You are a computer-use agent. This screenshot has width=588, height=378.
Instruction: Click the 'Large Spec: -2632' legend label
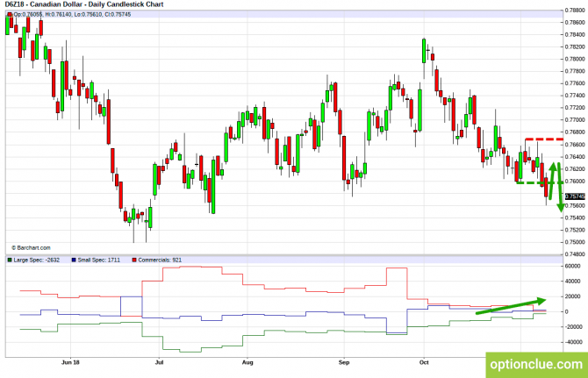tap(36, 260)
